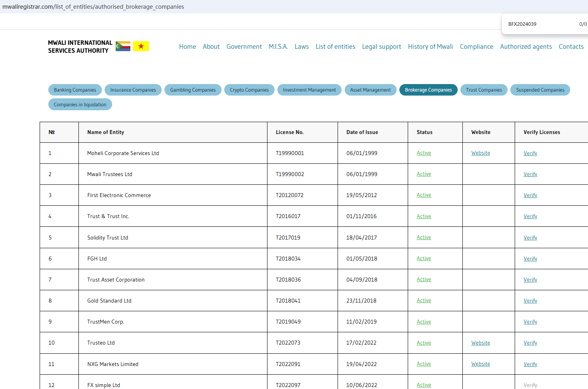Verify the Trusteo Ltd license
Screen dimensions: 588x389
point(530,343)
